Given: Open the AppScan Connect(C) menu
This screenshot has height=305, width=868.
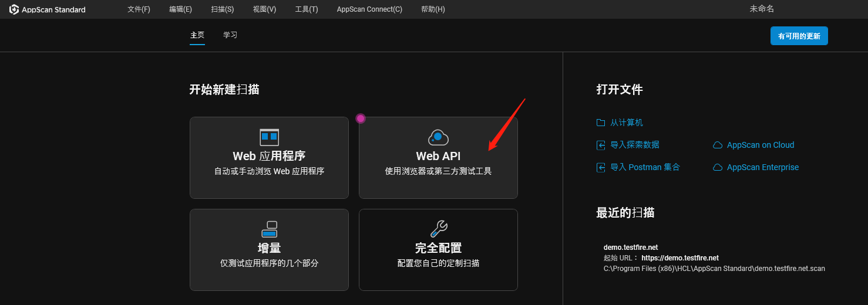Looking at the screenshot, I should coord(369,9).
